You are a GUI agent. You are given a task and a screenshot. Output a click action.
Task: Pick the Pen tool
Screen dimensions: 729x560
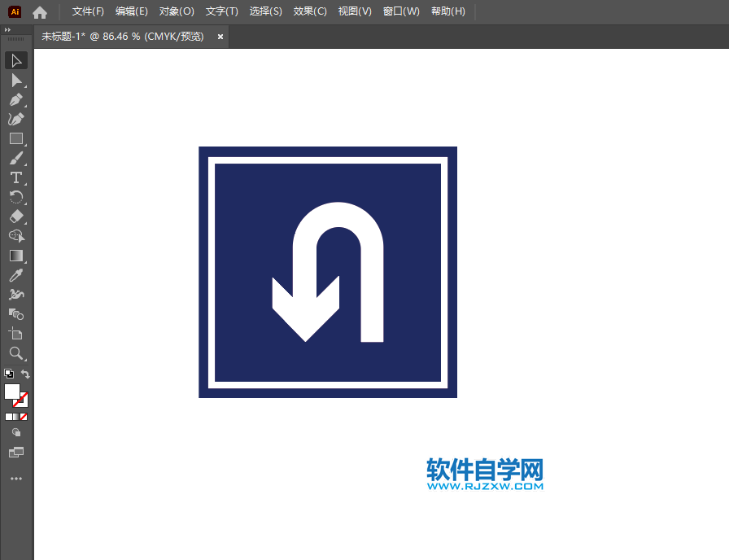(x=16, y=99)
